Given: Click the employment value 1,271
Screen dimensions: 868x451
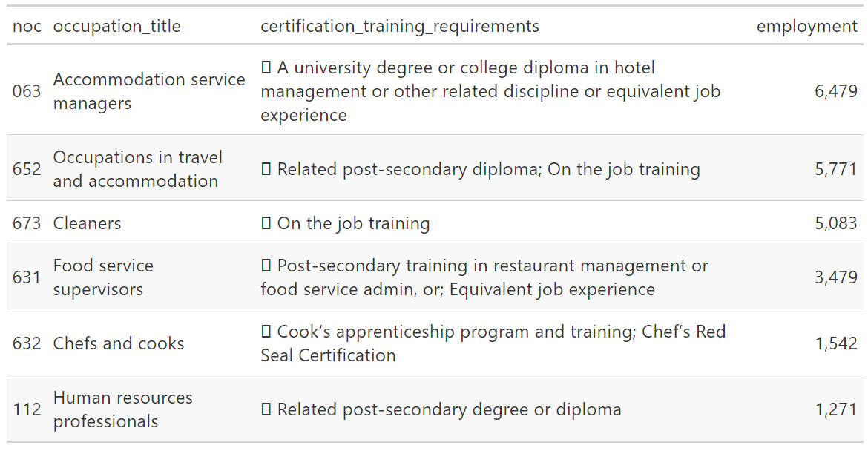Looking at the screenshot, I should click(835, 410).
